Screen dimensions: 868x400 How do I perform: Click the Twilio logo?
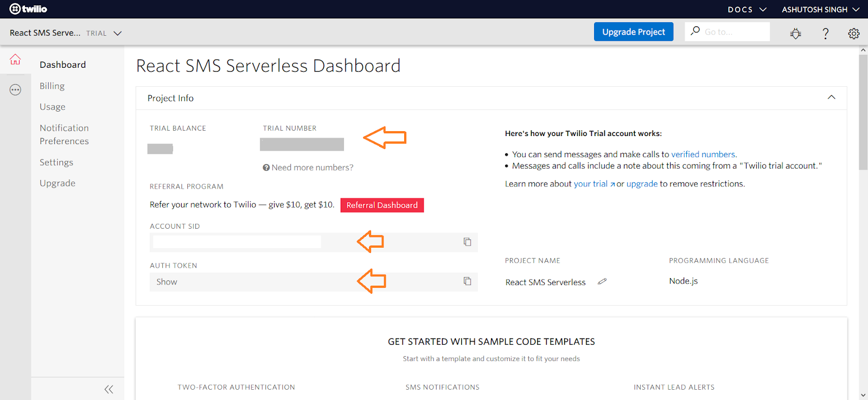(x=28, y=9)
